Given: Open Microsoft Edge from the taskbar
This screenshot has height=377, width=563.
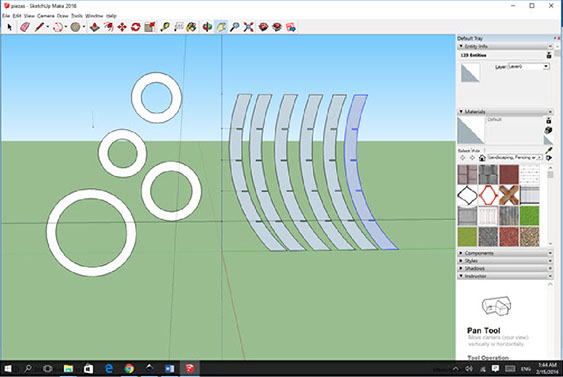Looking at the screenshot, I should (x=108, y=369).
